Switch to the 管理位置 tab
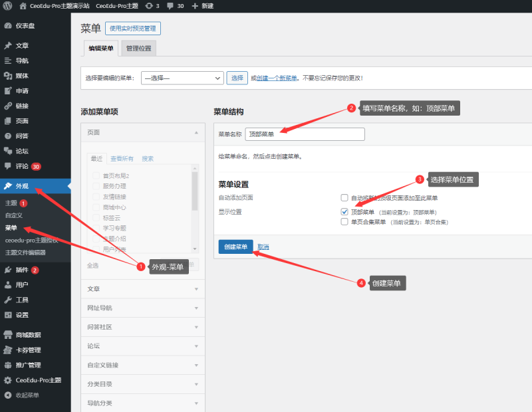532x412 pixels. point(138,49)
